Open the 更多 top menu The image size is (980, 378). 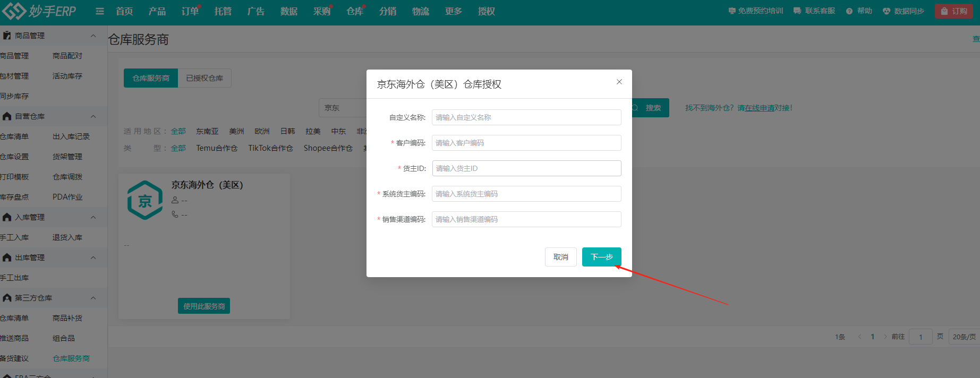point(454,11)
